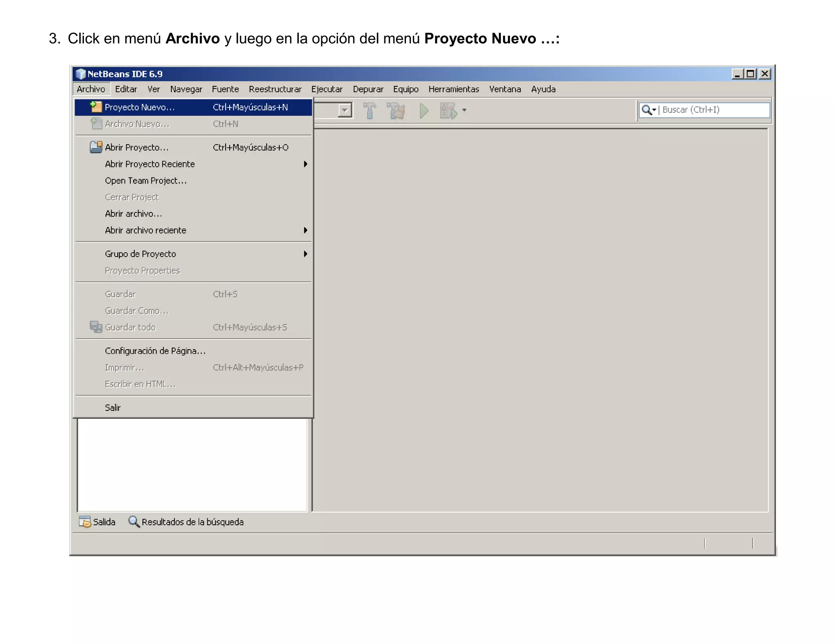Screen dimensions: 834x644
Task: Choose Abrir Proyecto from the menu
Action: (136, 147)
